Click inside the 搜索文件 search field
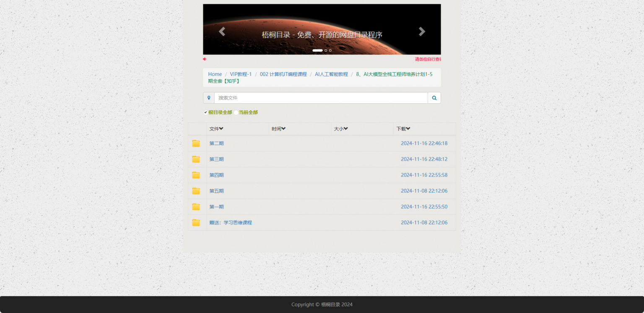Viewport: 644px width, 313px height. tap(293, 97)
